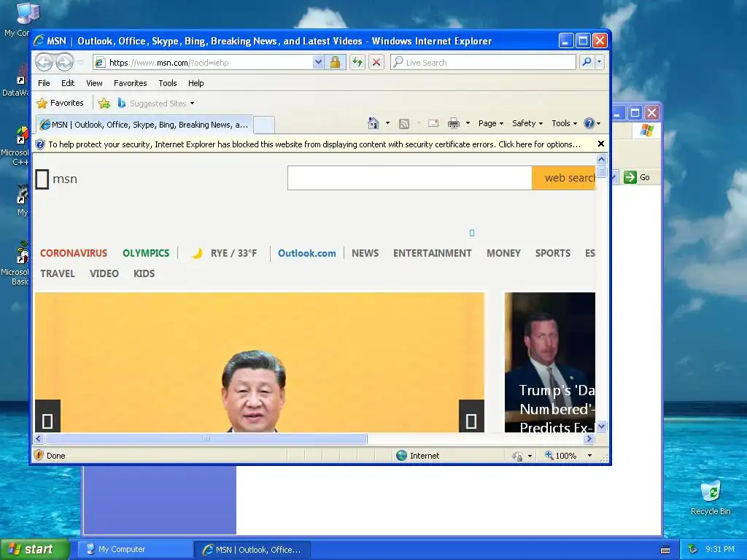The width and height of the screenshot is (747, 560).
Task: Open the Favorites menu
Action: [130, 83]
